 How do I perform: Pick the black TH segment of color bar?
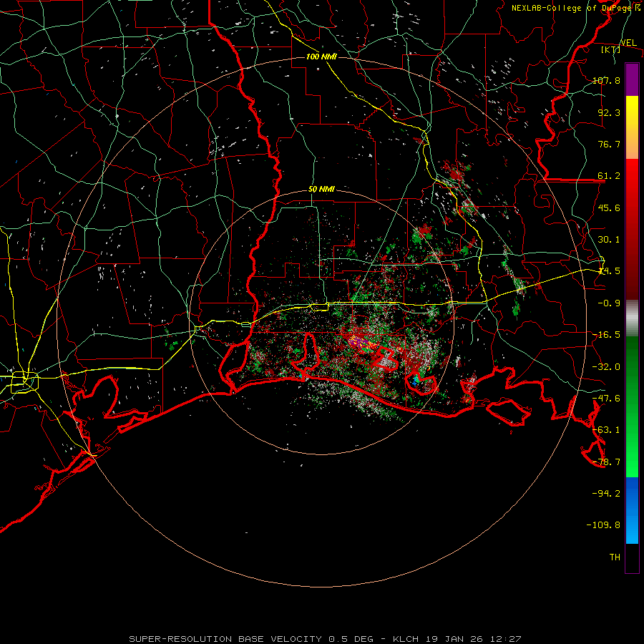(x=632, y=557)
